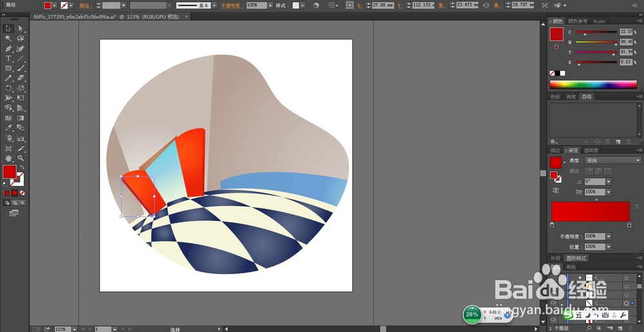Set fill mode to None button
This screenshot has height=332, width=644.
point(23,193)
